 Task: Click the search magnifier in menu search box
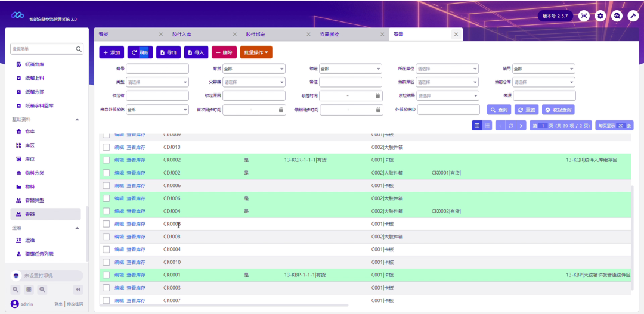click(x=79, y=49)
